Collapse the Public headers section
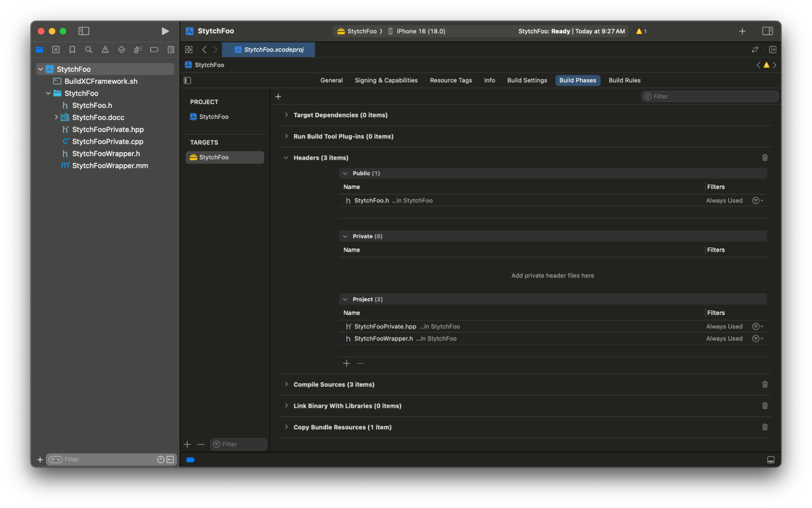The height and width of the screenshot is (508, 812). click(345, 173)
